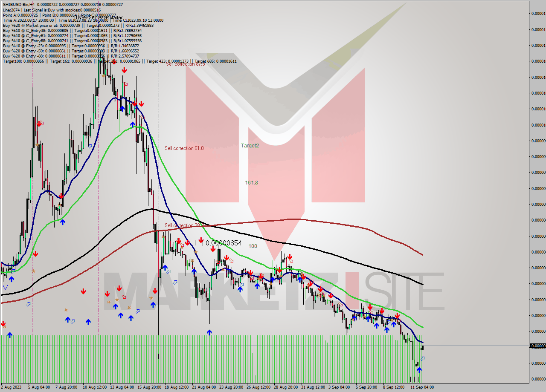Click the '11 Sep 04:00' time axis label
546x392 pixels.
[422, 387]
